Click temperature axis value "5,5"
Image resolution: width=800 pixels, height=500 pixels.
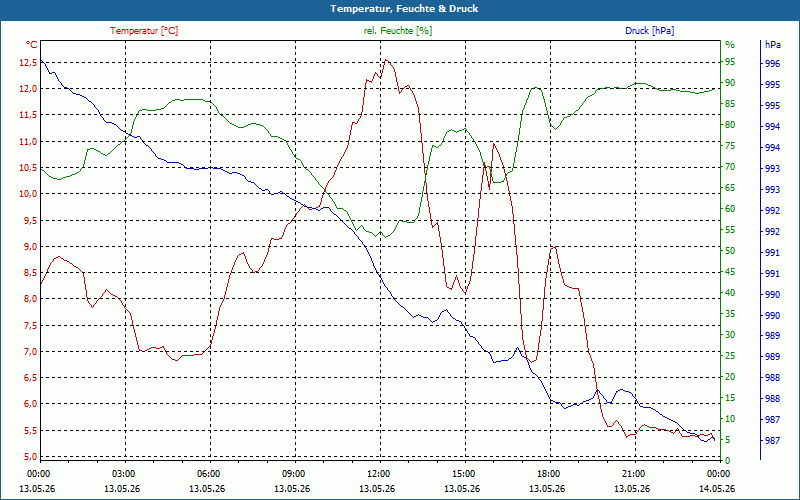pyautogui.click(x=31, y=431)
